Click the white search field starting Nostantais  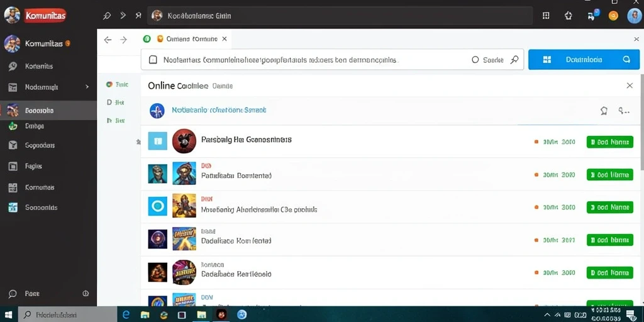pos(332,60)
